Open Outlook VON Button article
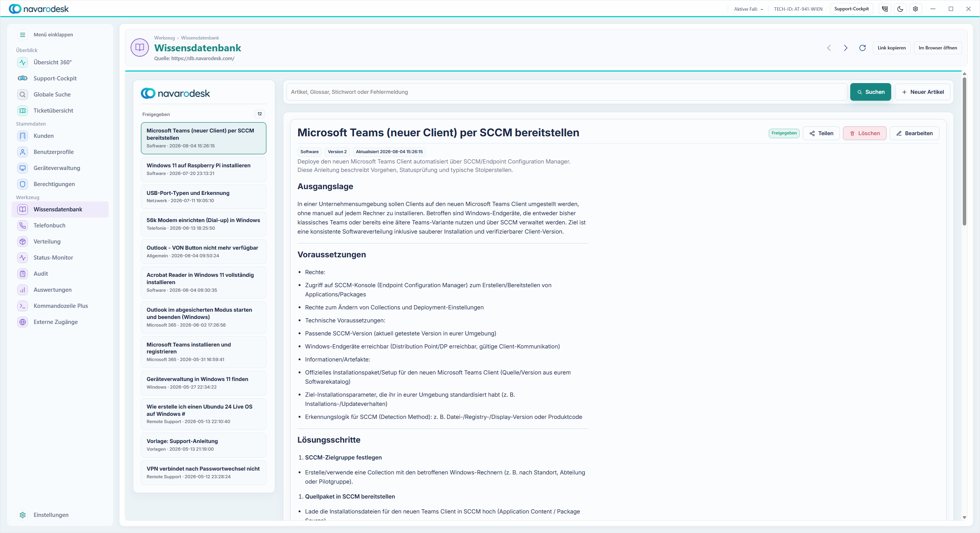Screen dimensions: 980x533 [x=204, y=252]
